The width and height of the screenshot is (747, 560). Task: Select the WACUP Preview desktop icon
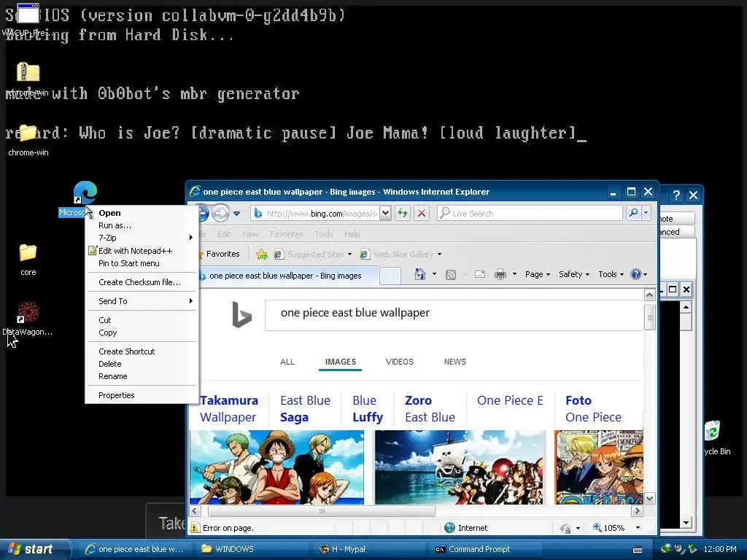tap(28, 13)
